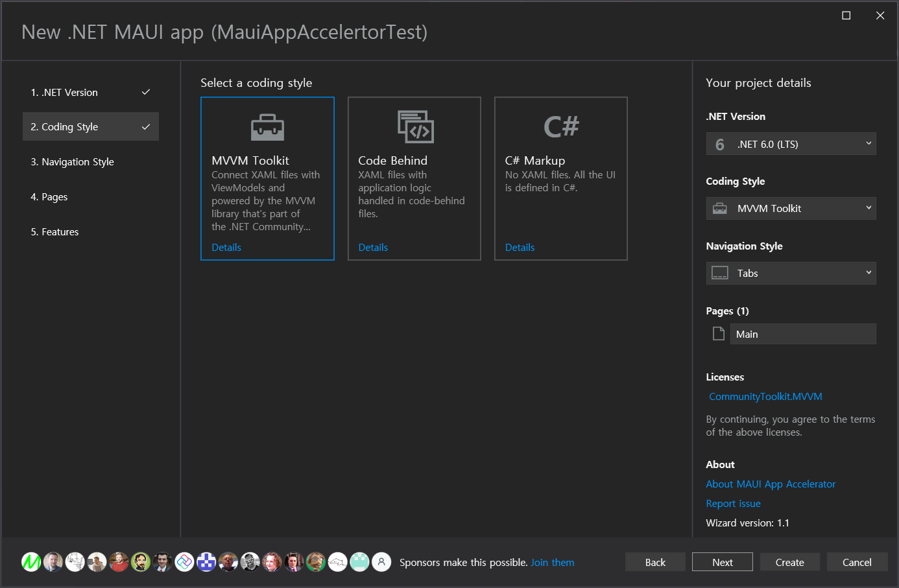Maximize the New .NET MAUI app window
899x588 pixels.
846,16
